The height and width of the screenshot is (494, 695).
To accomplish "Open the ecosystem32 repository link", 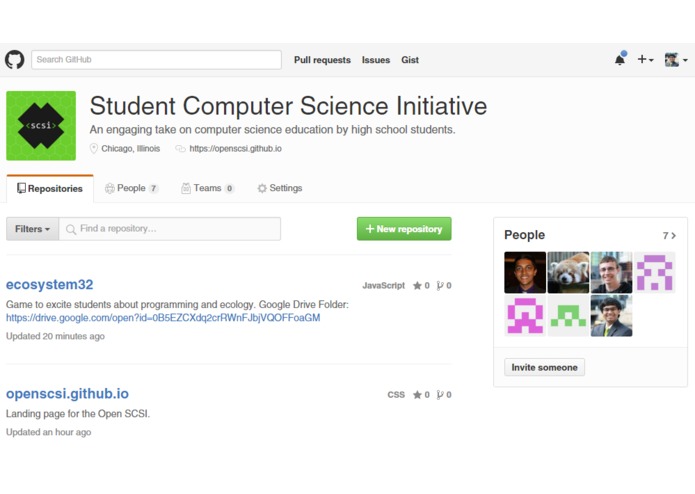I will point(50,285).
